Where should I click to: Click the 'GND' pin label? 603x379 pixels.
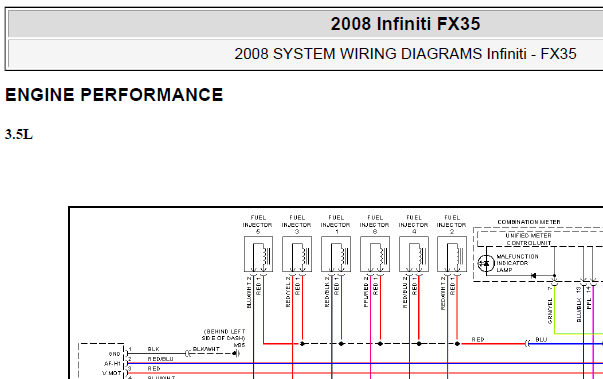click(x=115, y=354)
